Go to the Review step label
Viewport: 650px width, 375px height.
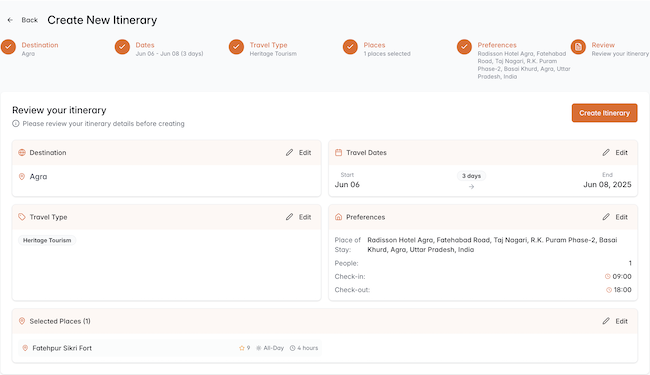click(x=603, y=45)
